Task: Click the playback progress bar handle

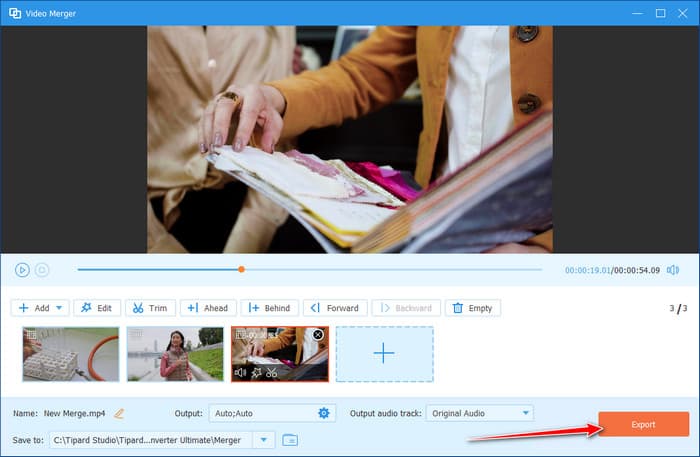Action: (241, 269)
